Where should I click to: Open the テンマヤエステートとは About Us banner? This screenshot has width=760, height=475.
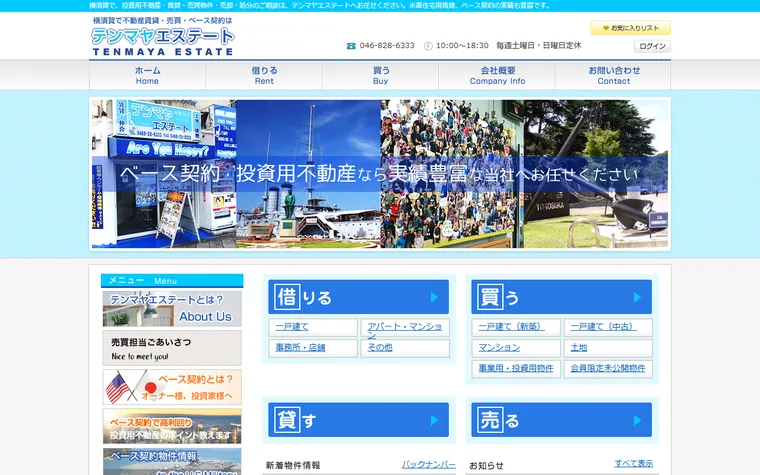(172, 308)
